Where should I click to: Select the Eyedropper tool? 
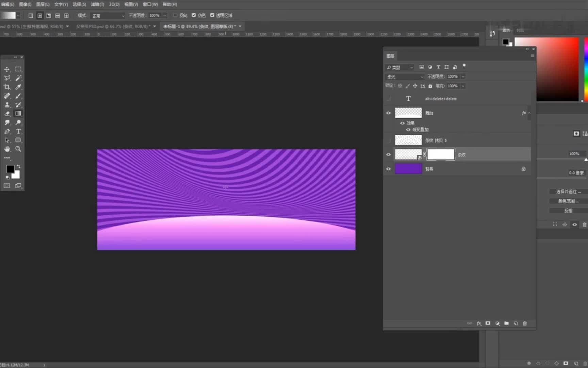pos(18,87)
